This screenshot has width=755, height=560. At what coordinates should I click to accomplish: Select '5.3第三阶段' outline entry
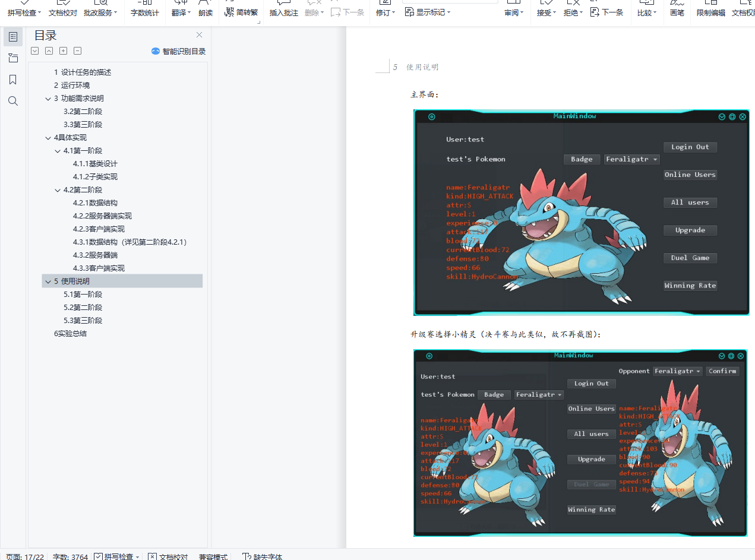83,321
